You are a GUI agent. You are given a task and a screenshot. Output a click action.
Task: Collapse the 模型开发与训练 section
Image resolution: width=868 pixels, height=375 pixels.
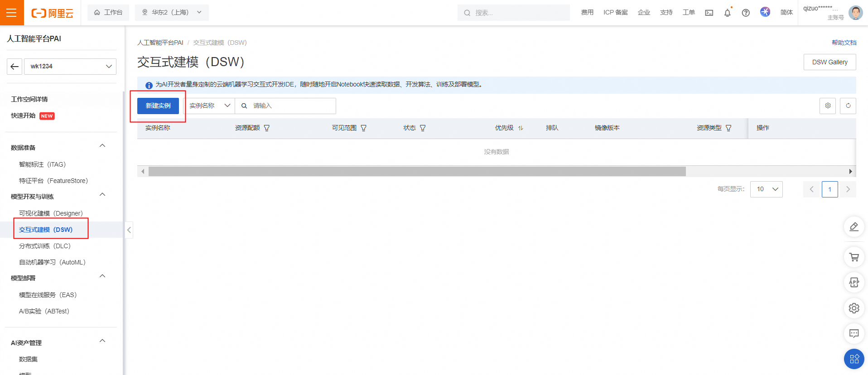click(x=102, y=195)
